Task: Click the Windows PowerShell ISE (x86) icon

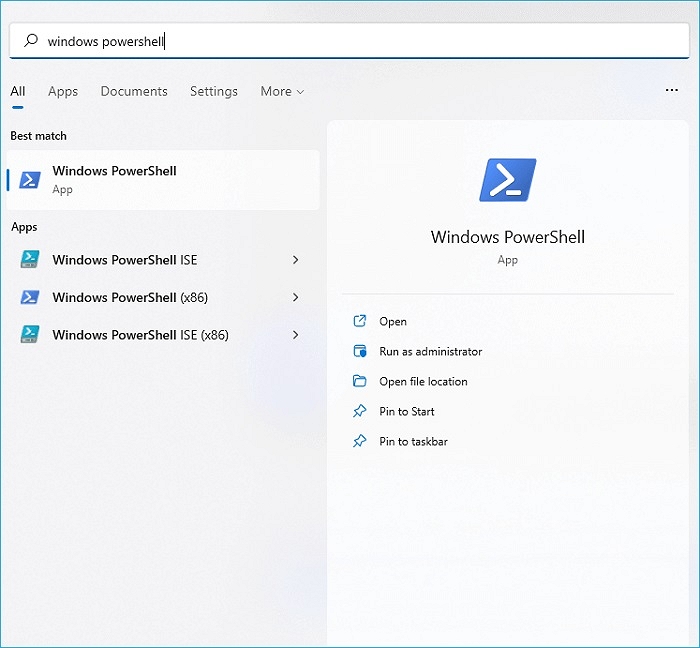Action: tap(30, 334)
